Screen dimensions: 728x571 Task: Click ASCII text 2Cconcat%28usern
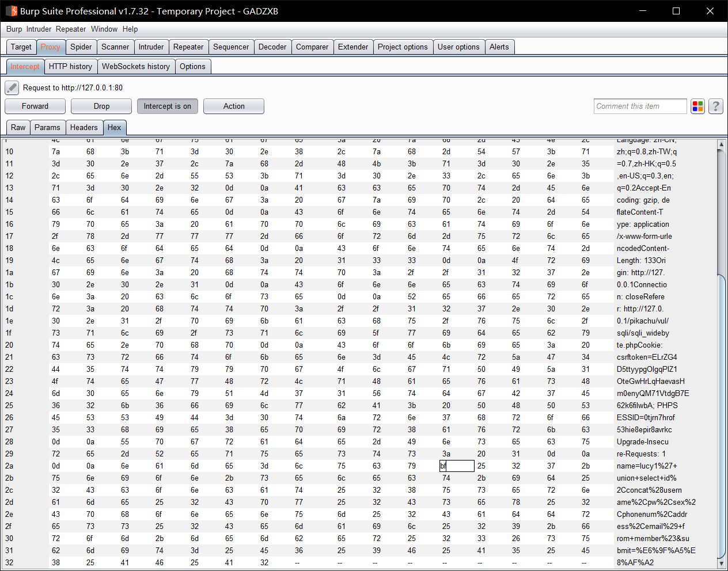649,490
